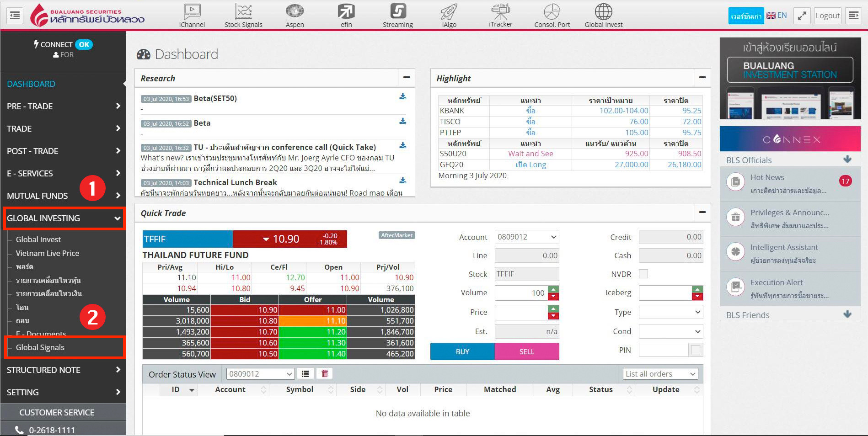
Task: Sort orders by Symbol column
Action: point(303,389)
